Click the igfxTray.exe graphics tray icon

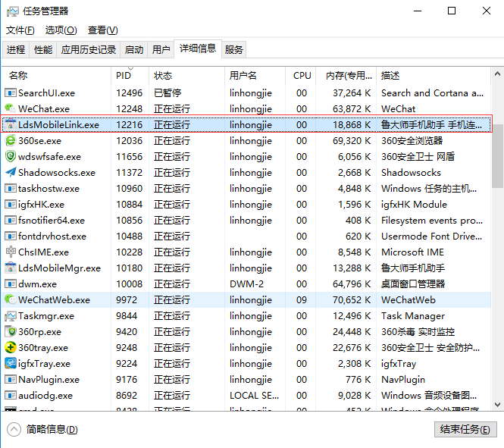tap(11, 363)
